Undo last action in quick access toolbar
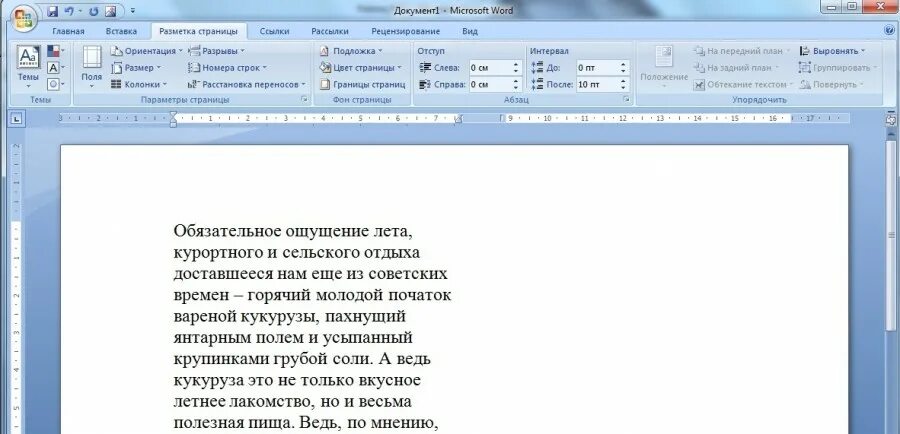This screenshot has width=900, height=434. [69, 11]
